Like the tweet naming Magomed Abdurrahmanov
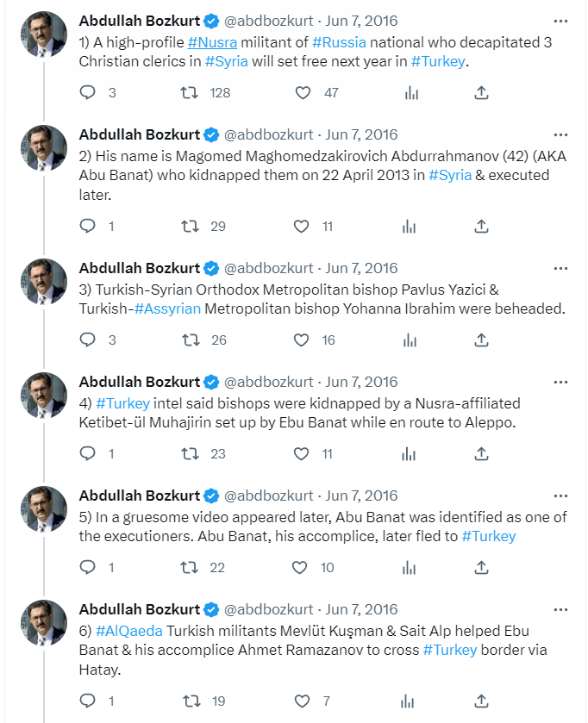 301,227
